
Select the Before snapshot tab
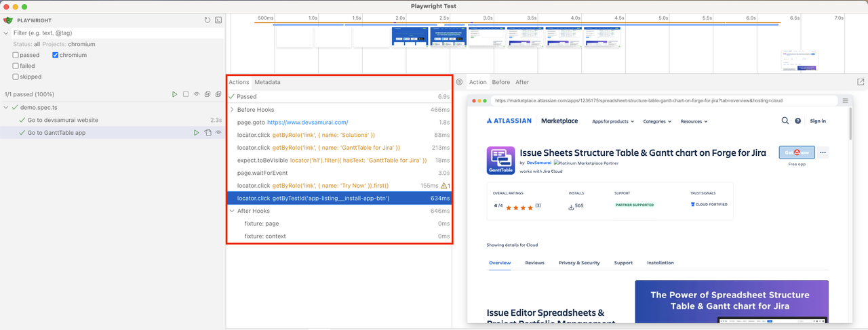pos(501,82)
